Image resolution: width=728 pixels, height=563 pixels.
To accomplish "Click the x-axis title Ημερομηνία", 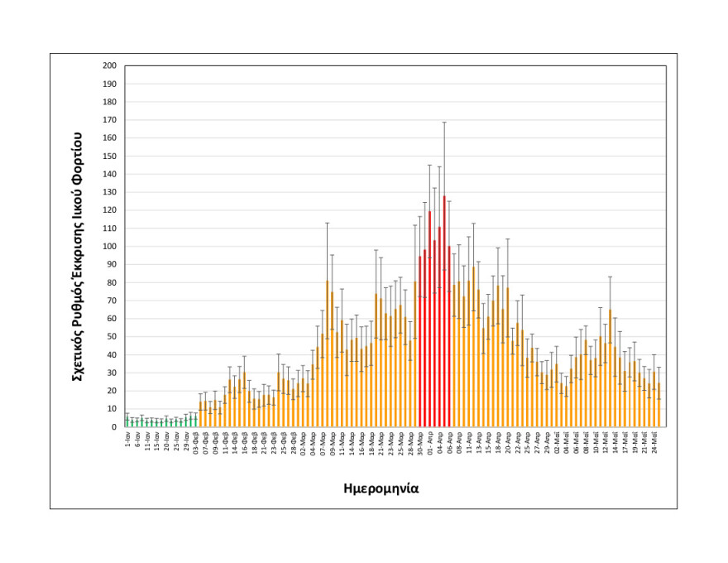I will click(x=381, y=488).
